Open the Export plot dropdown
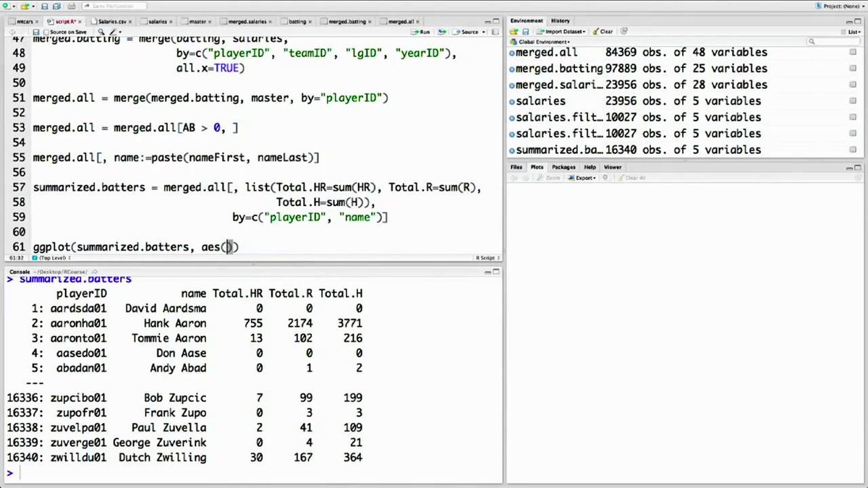868x488 pixels. [581, 177]
